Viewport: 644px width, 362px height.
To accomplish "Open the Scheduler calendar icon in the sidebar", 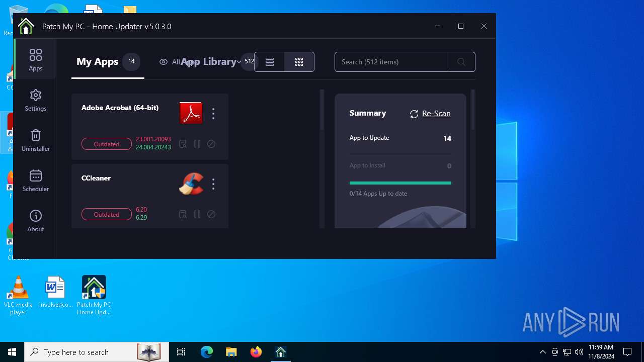I will click(35, 180).
